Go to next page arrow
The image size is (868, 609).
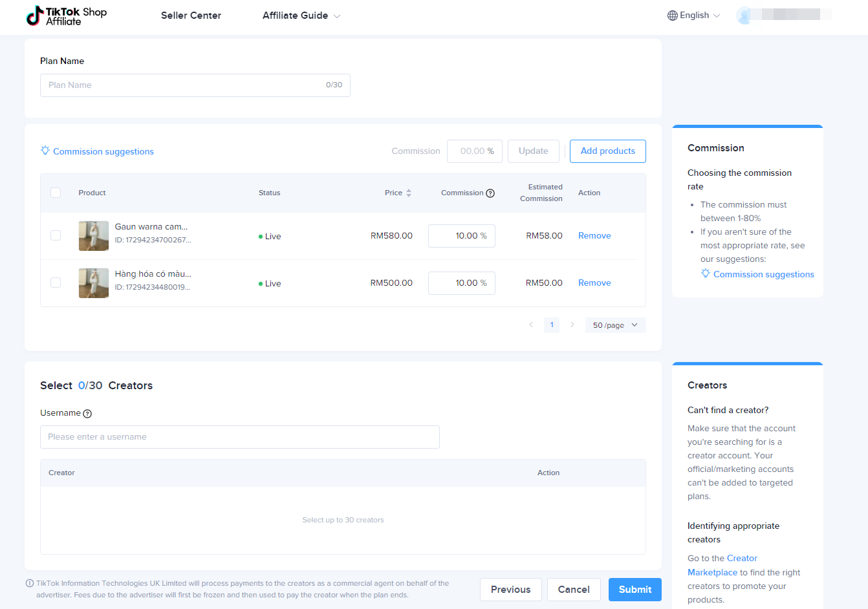click(x=572, y=325)
